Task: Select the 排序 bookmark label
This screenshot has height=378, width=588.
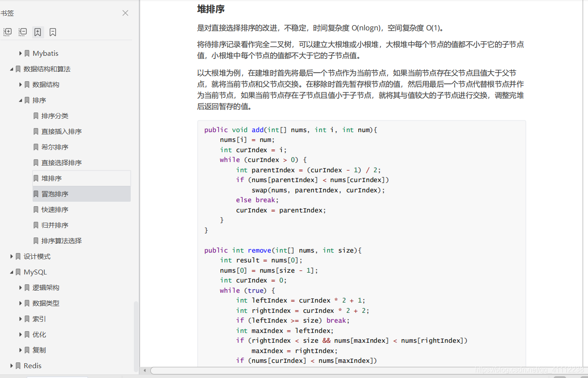Action: tap(39, 100)
